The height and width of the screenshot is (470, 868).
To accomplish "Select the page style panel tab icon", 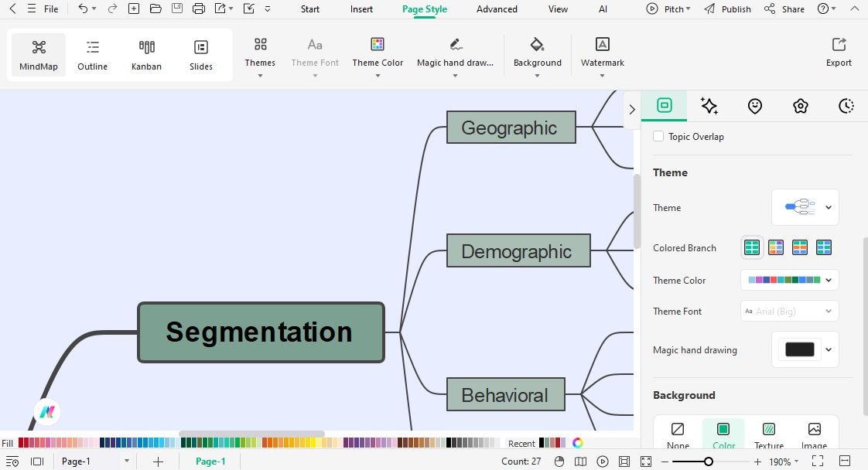I will pyautogui.click(x=665, y=105).
